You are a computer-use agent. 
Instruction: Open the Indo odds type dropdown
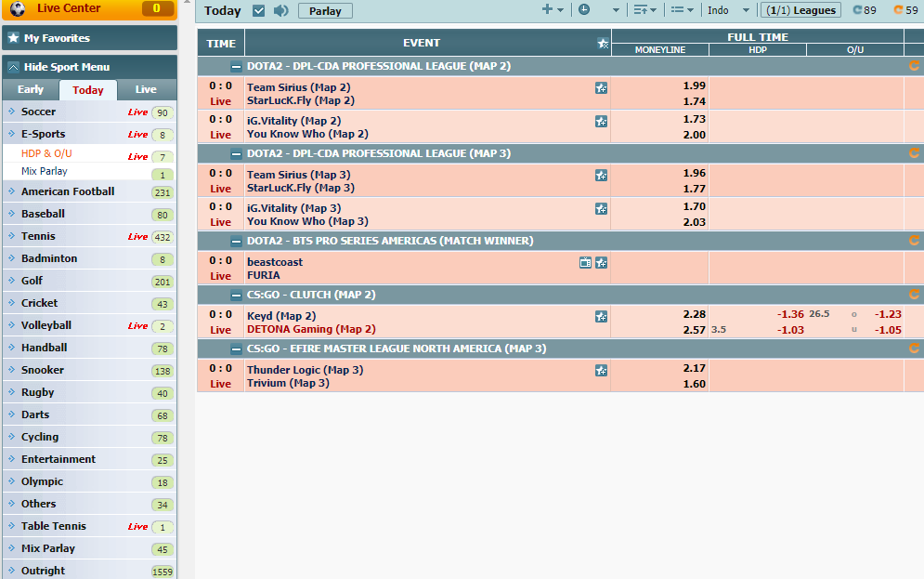click(728, 10)
